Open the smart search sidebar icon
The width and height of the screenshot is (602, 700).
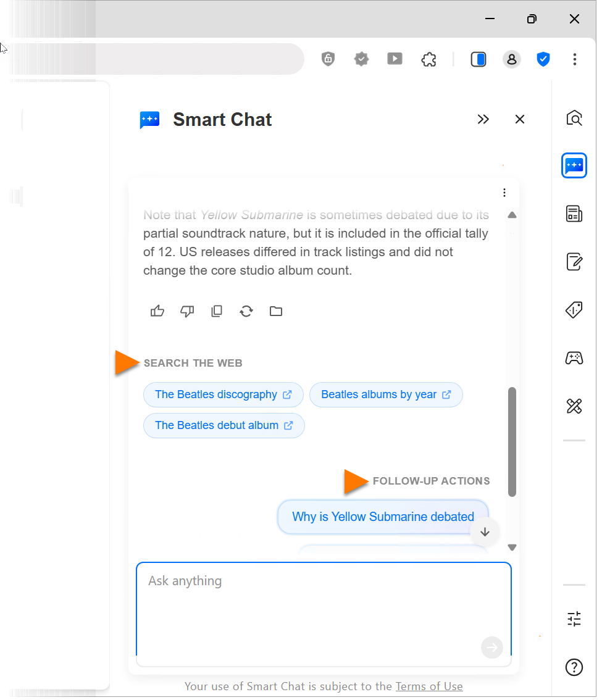click(574, 119)
